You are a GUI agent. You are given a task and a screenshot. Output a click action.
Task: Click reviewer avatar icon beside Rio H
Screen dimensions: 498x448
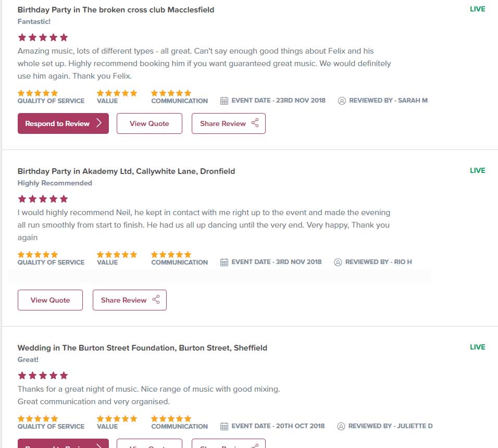click(x=338, y=262)
